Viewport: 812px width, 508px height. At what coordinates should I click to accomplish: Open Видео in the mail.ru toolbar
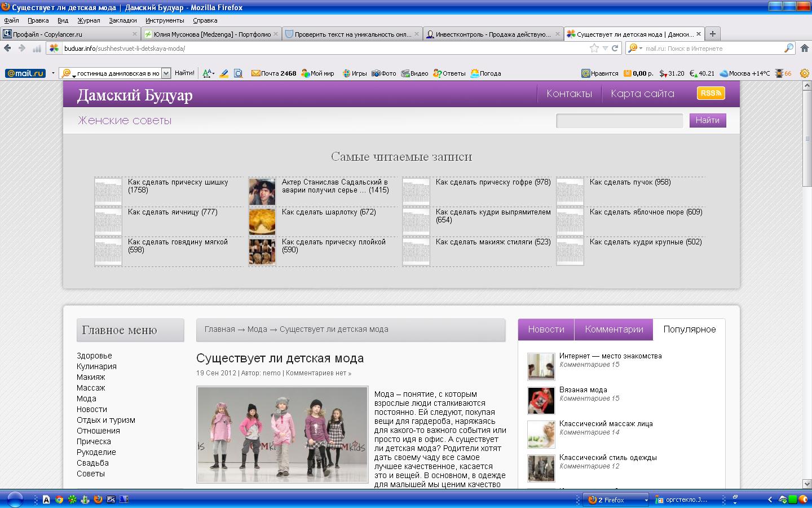click(x=414, y=73)
